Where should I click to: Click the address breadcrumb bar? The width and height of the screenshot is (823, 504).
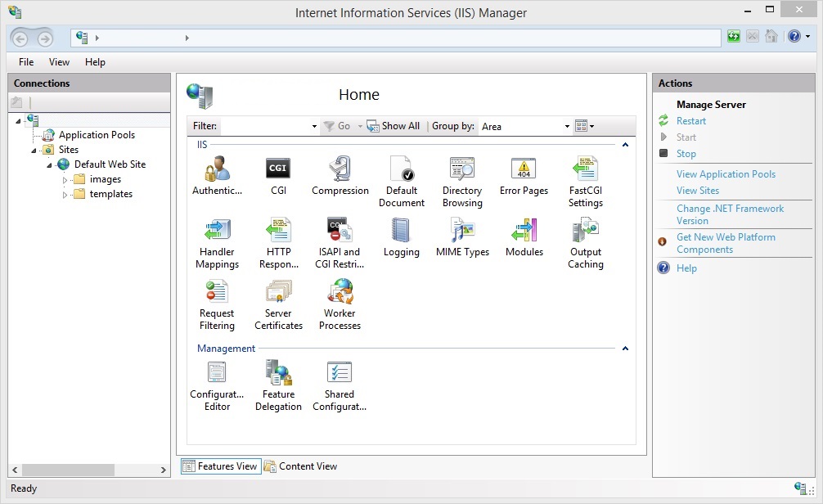[x=396, y=38]
